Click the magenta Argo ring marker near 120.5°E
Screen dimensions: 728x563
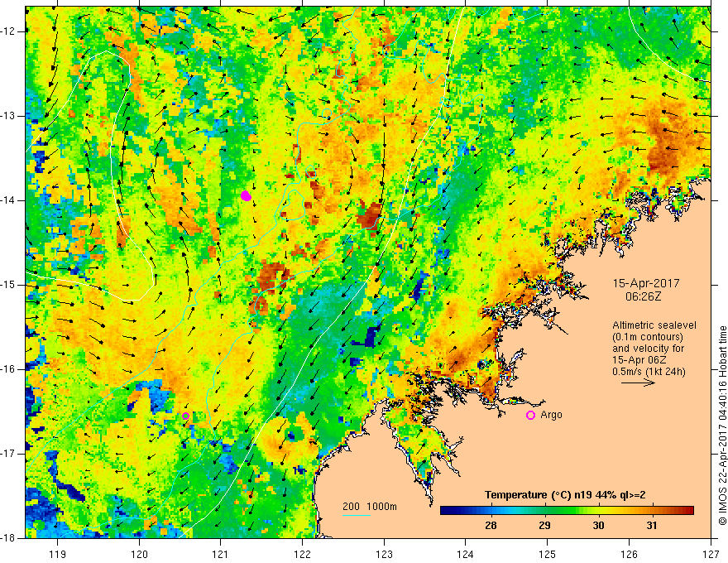[185, 416]
